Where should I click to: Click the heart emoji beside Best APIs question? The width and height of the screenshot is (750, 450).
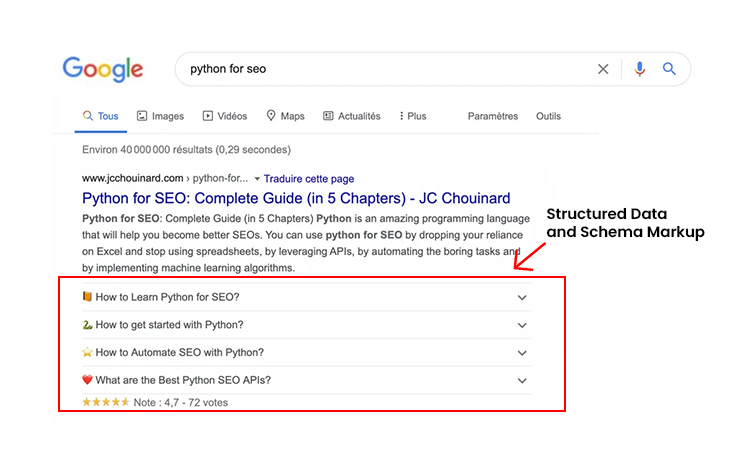tap(87, 380)
